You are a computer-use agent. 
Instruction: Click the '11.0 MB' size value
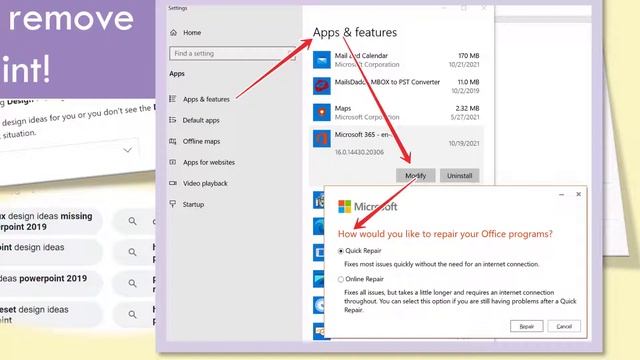(x=468, y=82)
